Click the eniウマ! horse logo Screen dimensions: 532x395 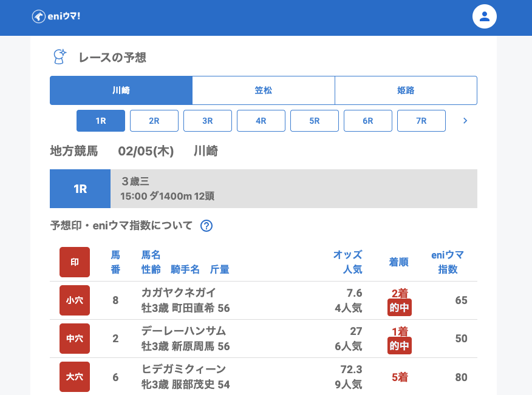coord(56,16)
